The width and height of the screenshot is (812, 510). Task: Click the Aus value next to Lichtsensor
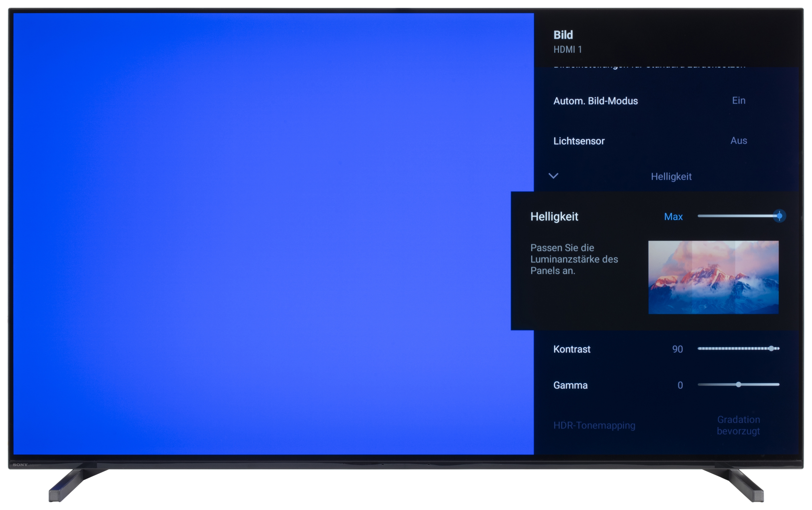739,141
